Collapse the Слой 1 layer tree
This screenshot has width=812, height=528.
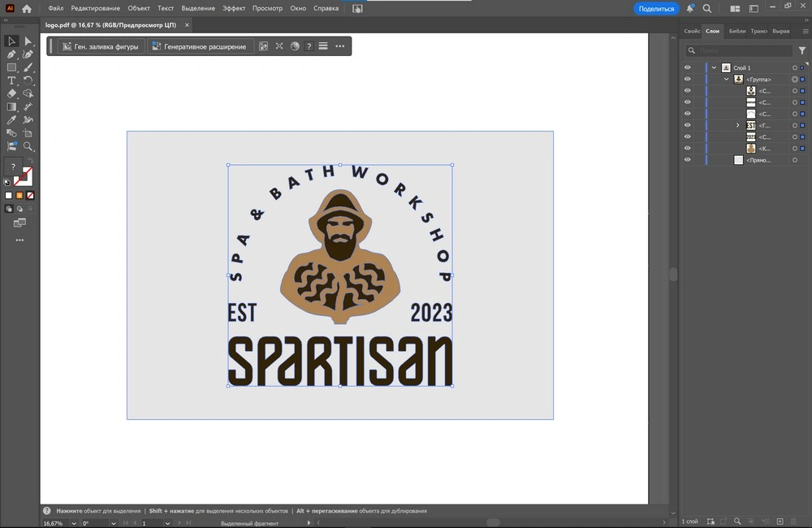pyautogui.click(x=714, y=67)
